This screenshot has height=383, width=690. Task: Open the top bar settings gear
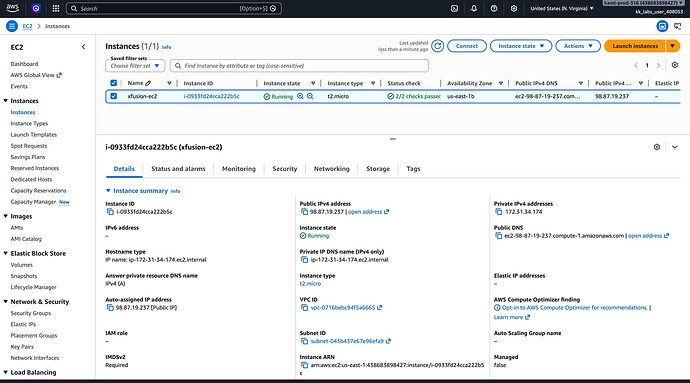tap(514, 8)
